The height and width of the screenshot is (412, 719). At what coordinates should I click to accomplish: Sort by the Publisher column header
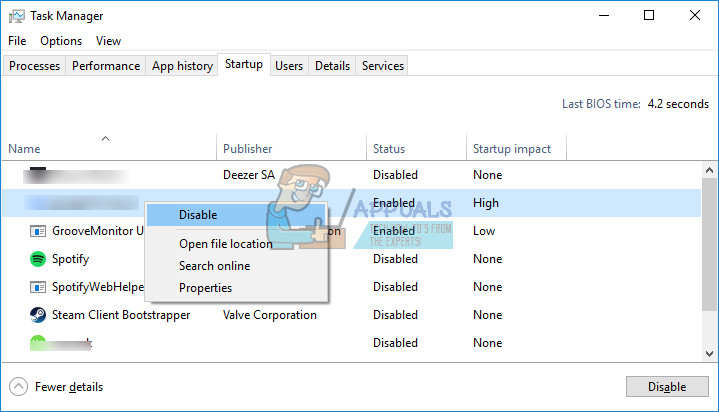click(x=291, y=148)
